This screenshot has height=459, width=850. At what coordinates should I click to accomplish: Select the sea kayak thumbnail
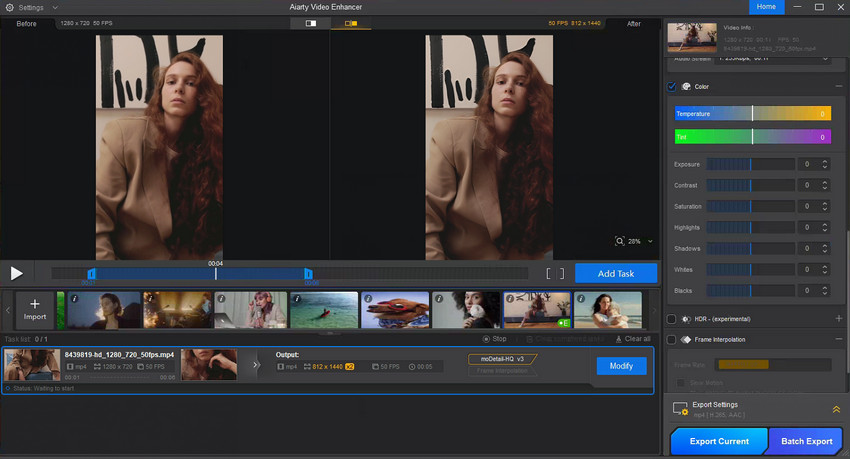[x=324, y=310]
